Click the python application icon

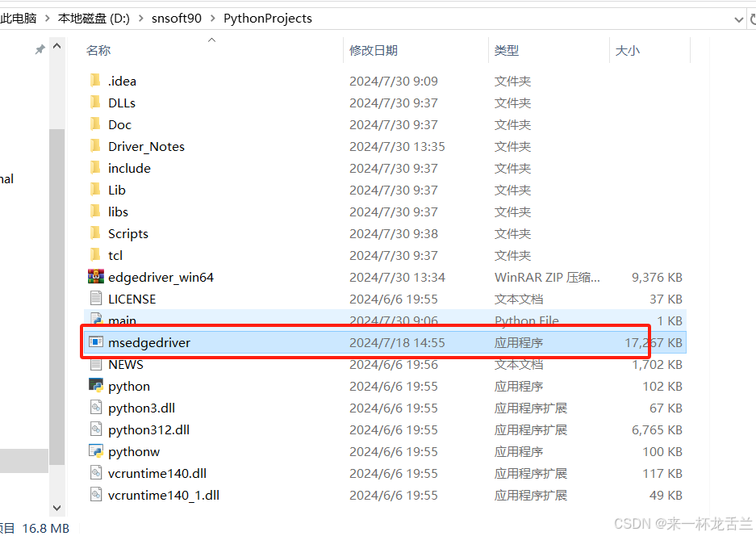[96, 386]
